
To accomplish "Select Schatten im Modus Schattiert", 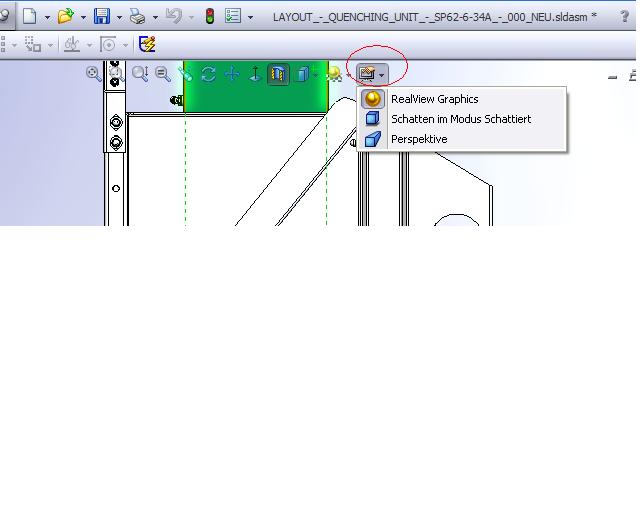I will click(x=462, y=119).
